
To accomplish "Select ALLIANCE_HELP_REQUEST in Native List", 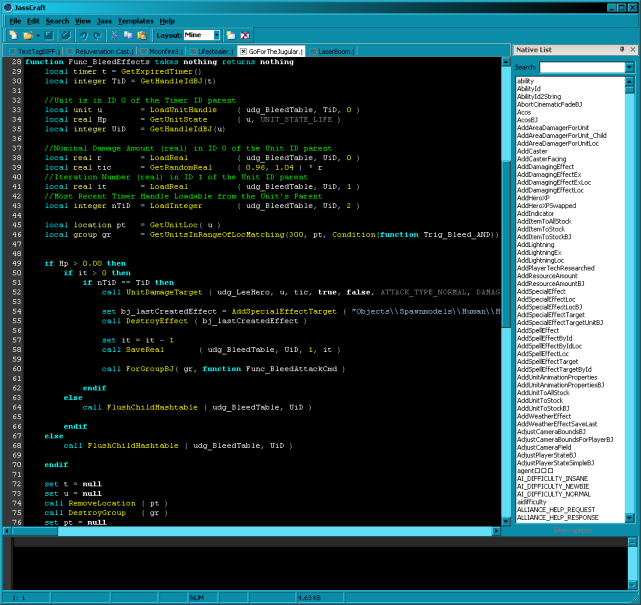I will tap(556, 510).
